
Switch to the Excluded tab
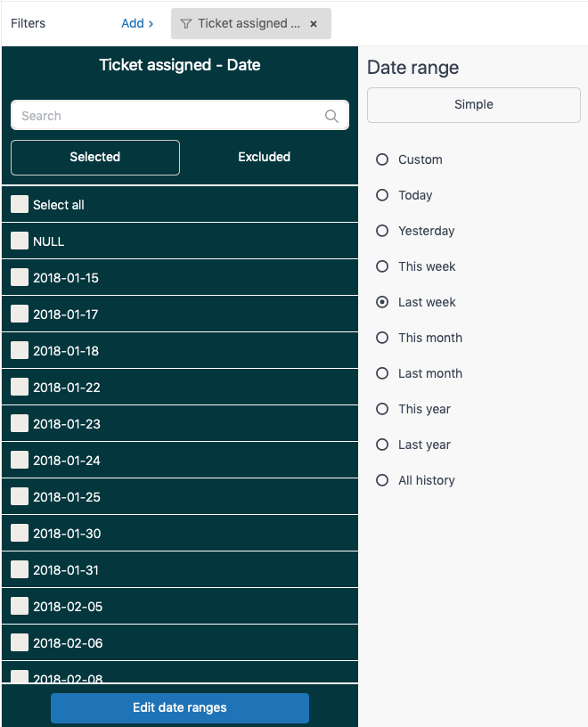coord(265,157)
